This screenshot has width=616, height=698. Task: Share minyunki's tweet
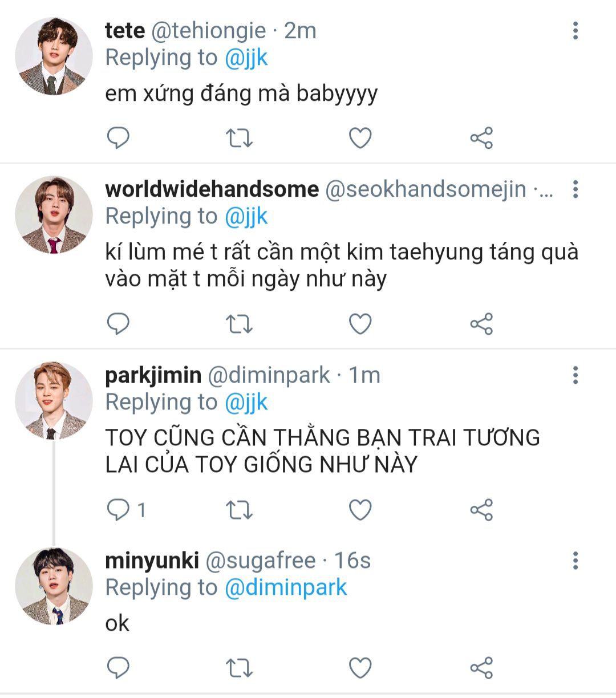coord(481,668)
